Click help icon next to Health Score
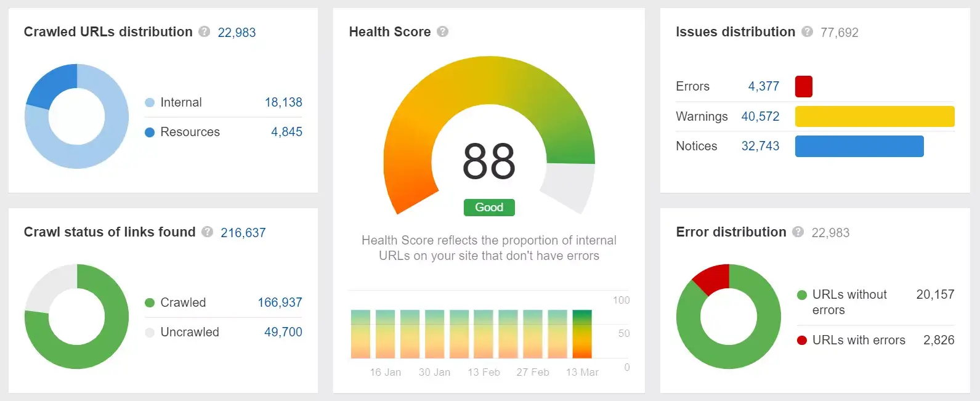 point(442,31)
